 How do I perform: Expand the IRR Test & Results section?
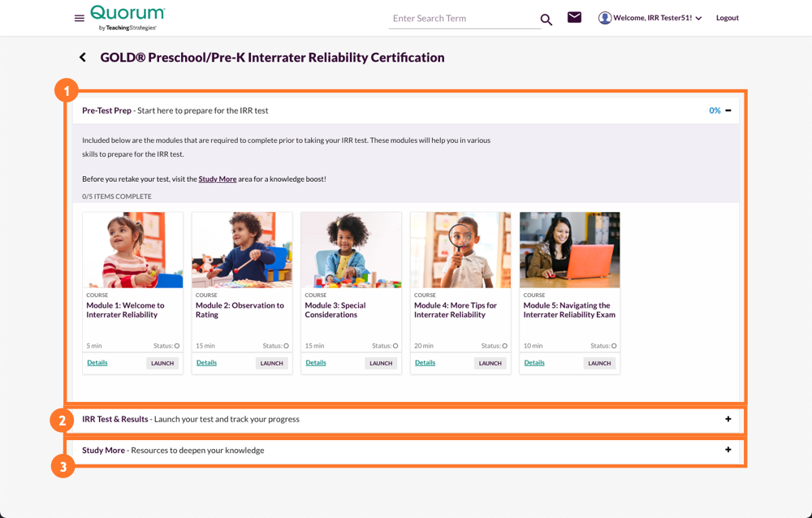click(x=727, y=420)
